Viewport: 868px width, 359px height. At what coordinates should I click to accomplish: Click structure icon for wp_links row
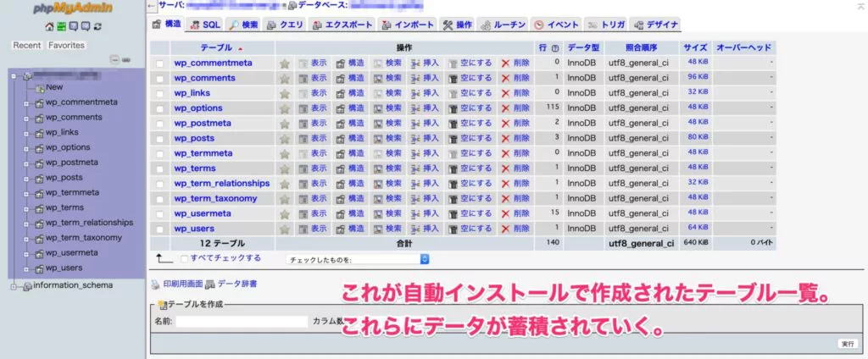point(341,93)
